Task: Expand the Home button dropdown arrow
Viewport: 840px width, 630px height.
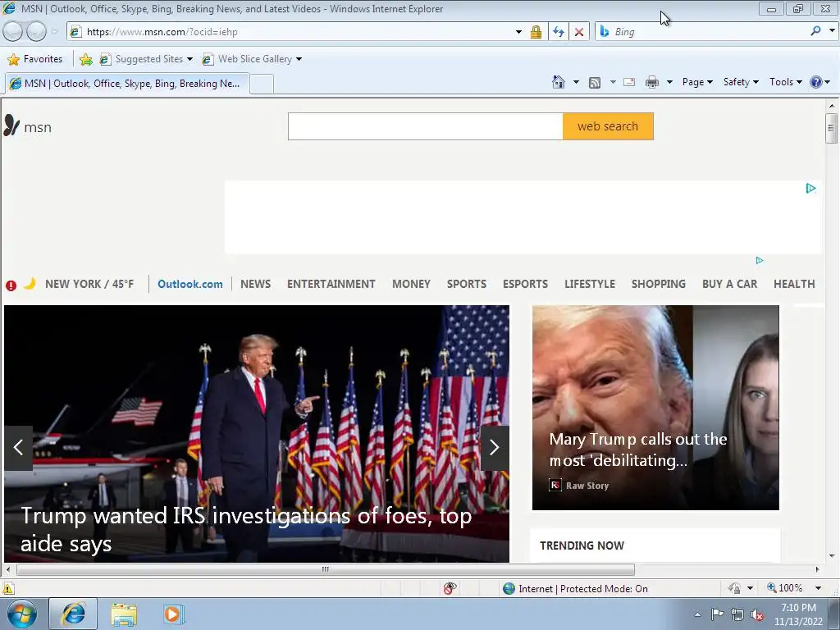Action: coord(576,82)
